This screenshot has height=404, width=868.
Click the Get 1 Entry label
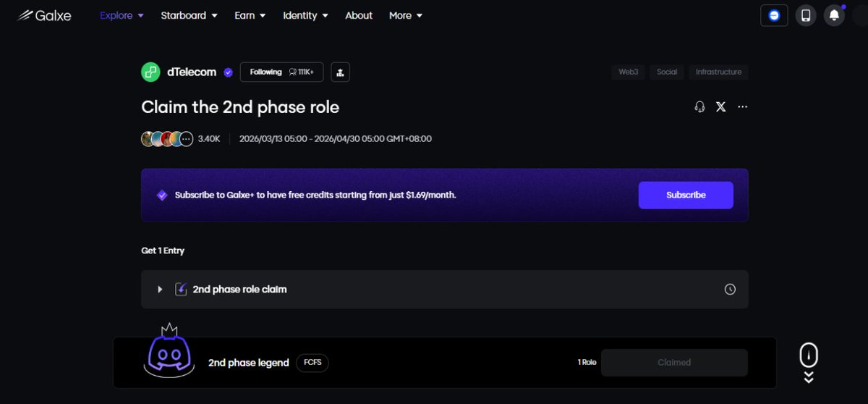(163, 251)
